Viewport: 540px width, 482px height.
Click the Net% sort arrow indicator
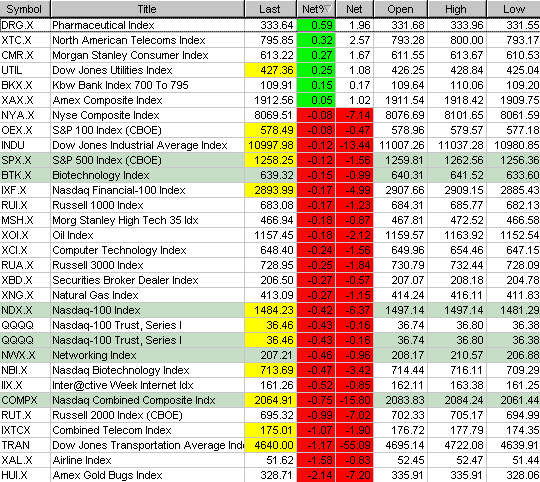(328, 9)
